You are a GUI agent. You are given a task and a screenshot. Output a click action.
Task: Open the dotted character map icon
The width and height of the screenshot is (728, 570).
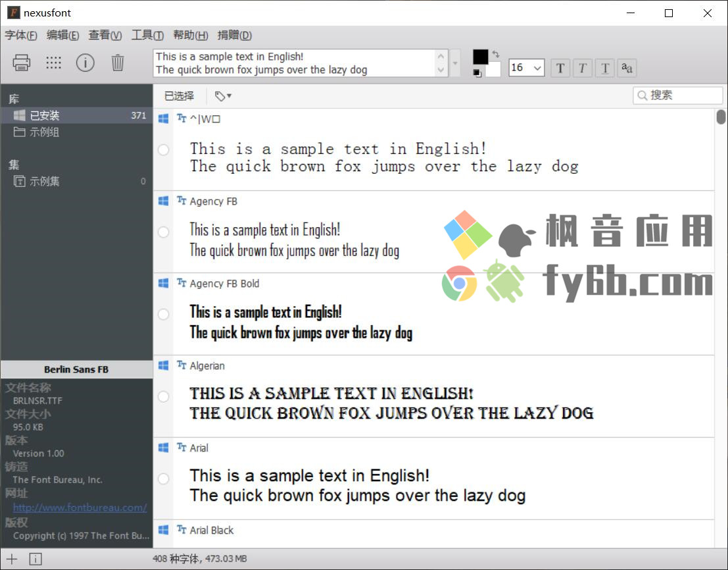[x=53, y=63]
